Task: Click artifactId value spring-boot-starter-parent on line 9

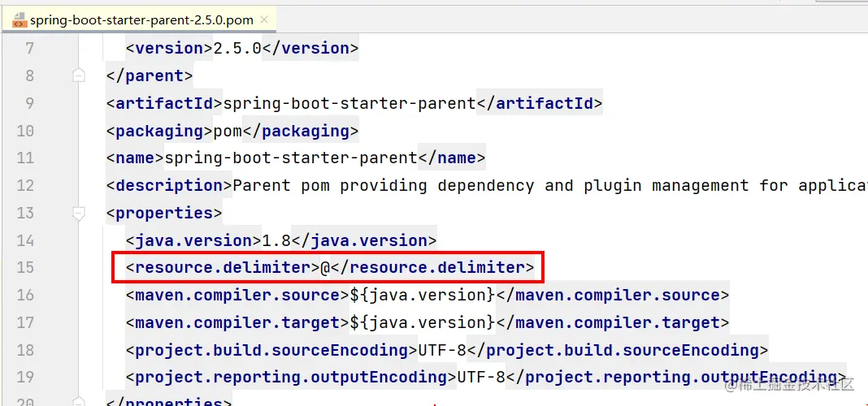Action: click(x=349, y=103)
